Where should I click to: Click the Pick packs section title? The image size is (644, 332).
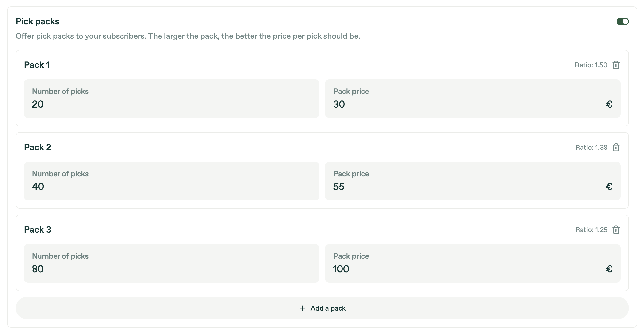coord(37,21)
